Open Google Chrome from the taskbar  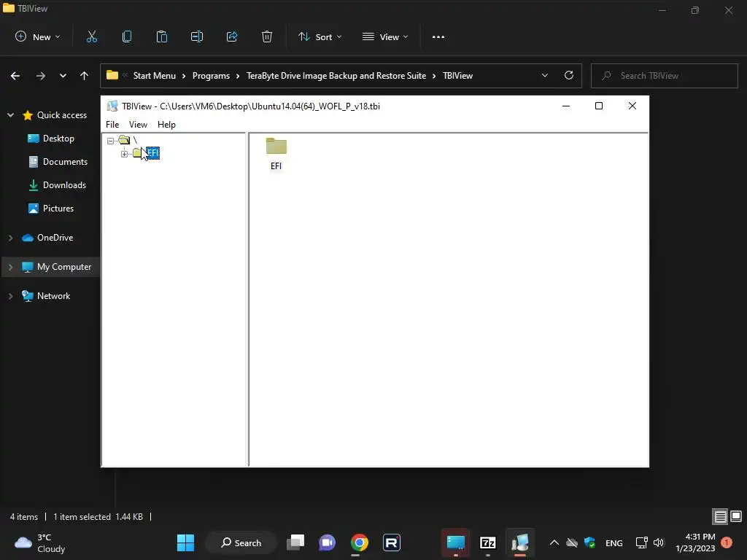[x=360, y=542]
